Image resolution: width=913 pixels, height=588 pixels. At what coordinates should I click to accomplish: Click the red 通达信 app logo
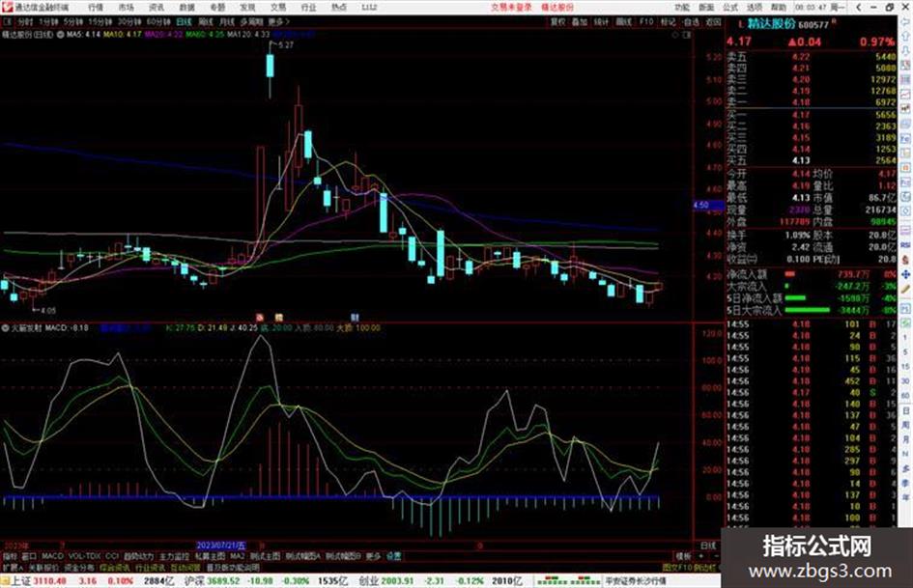click(x=7, y=7)
